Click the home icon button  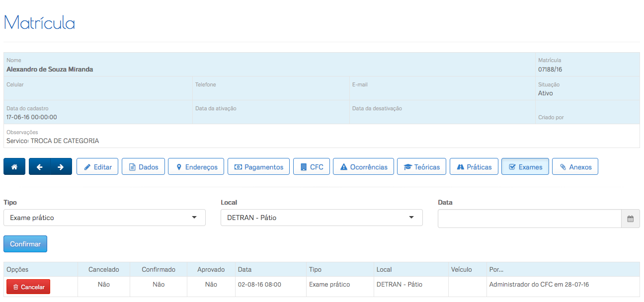(14, 167)
